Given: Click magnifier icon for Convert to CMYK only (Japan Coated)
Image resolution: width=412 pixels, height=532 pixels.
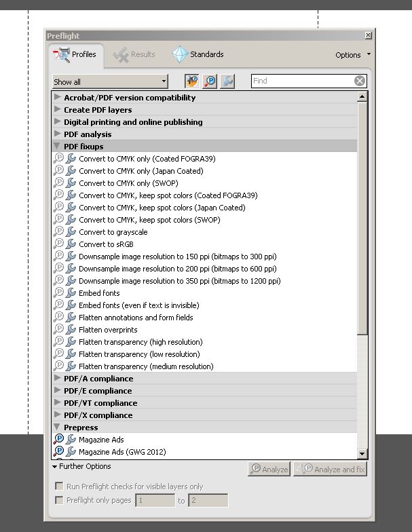Looking at the screenshot, I should point(58,171).
